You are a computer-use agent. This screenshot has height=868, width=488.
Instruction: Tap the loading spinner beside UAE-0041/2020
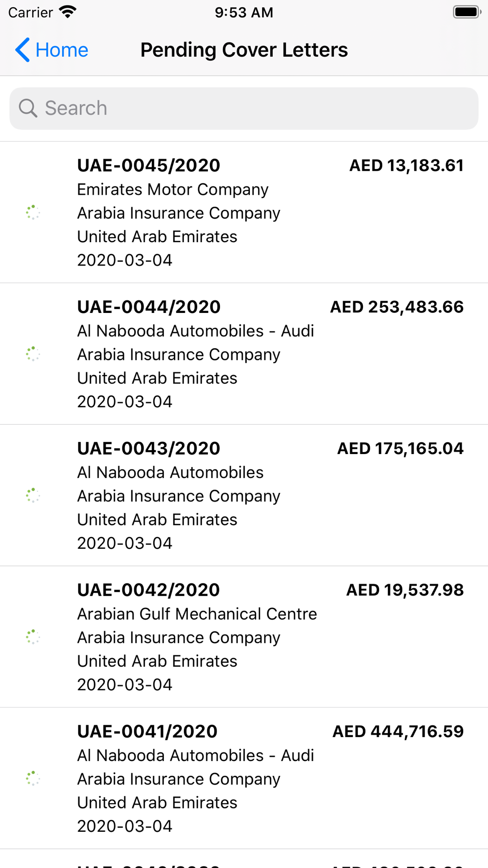click(x=33, y=779)
